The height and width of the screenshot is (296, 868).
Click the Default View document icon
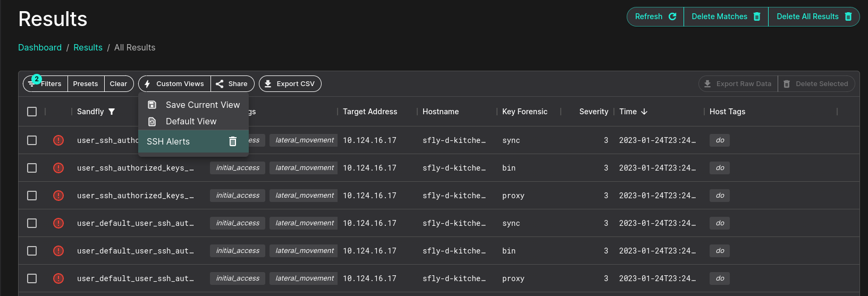pos(152,121)
